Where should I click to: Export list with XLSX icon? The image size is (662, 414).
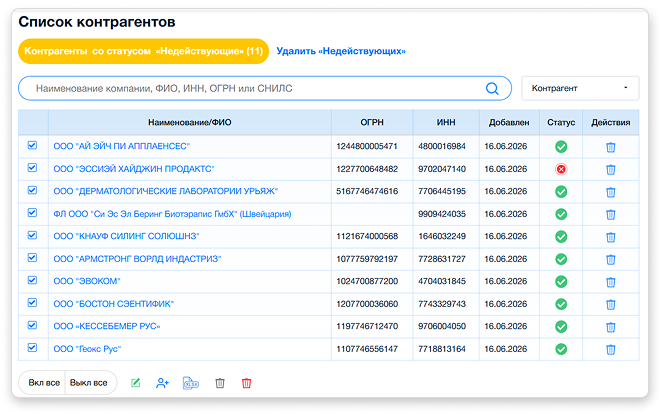click(191, 383)
